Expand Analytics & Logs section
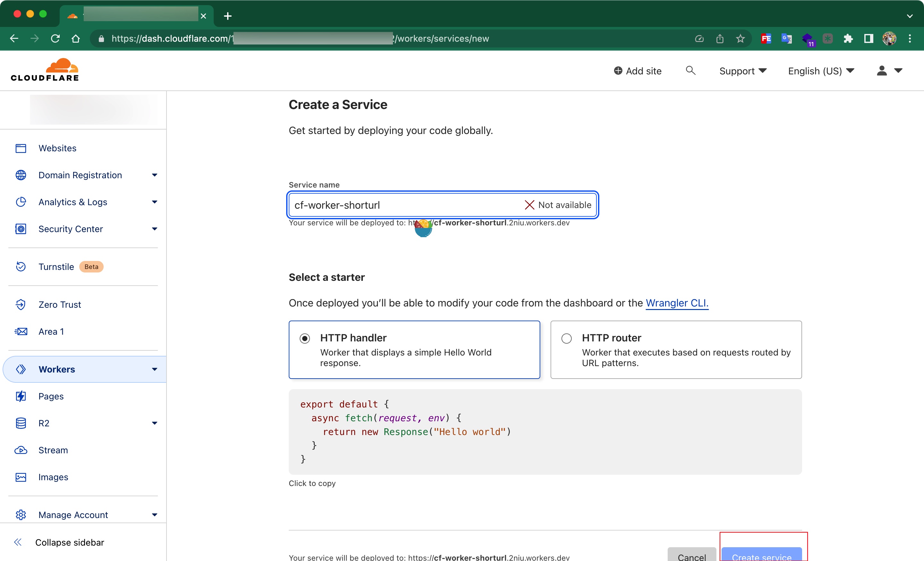 tap(154, 202)
